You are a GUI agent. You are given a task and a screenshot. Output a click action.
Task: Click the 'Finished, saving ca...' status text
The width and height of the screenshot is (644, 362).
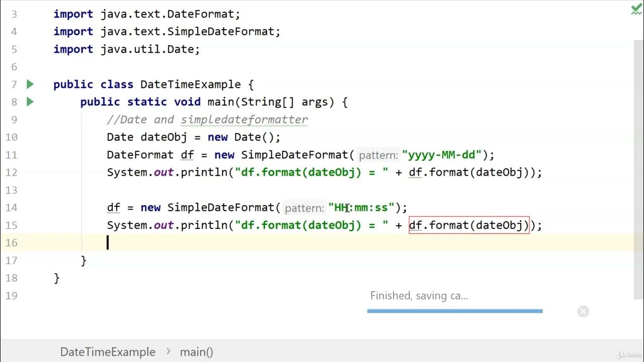[x=419, y=296]
